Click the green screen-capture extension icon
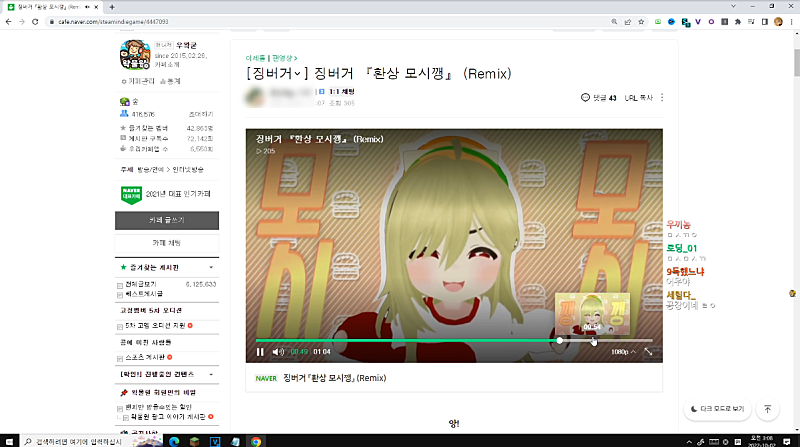Image resolution: width=800 pixels, height=447 pixels. 658,22
